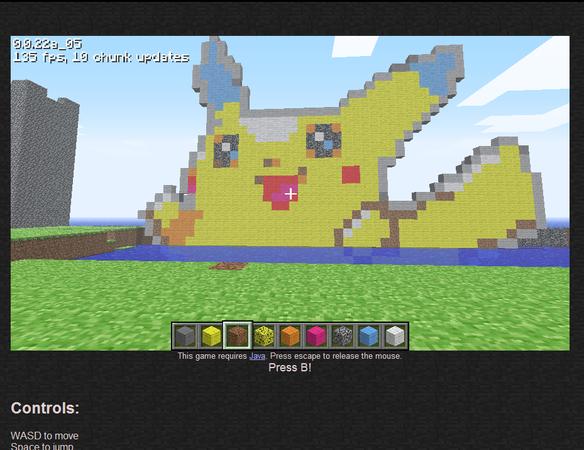Select the gravel block in hotbar
The height and width of the screenshot is (450, 584).
(x=342, y=336)
